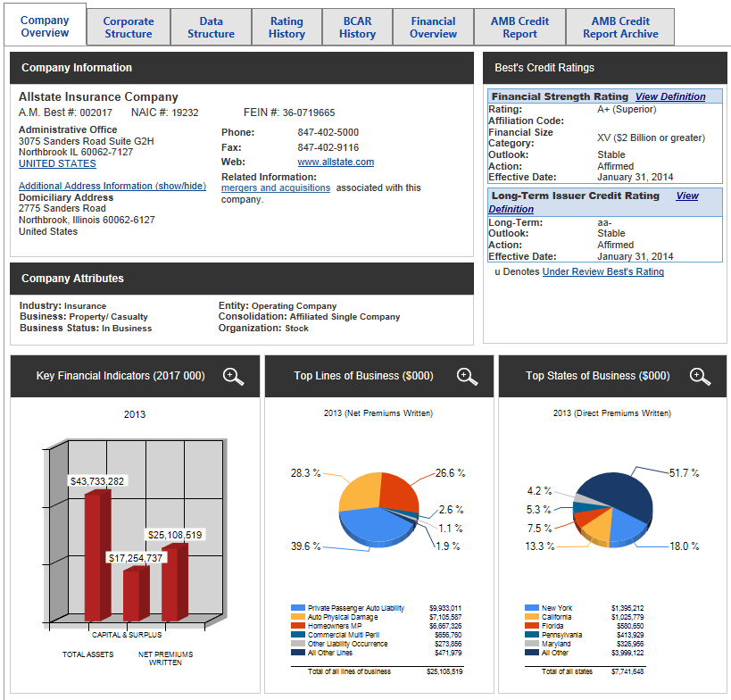
Task: Toggle Additional Address Information show/hide
Action: [x=112, y=186]
